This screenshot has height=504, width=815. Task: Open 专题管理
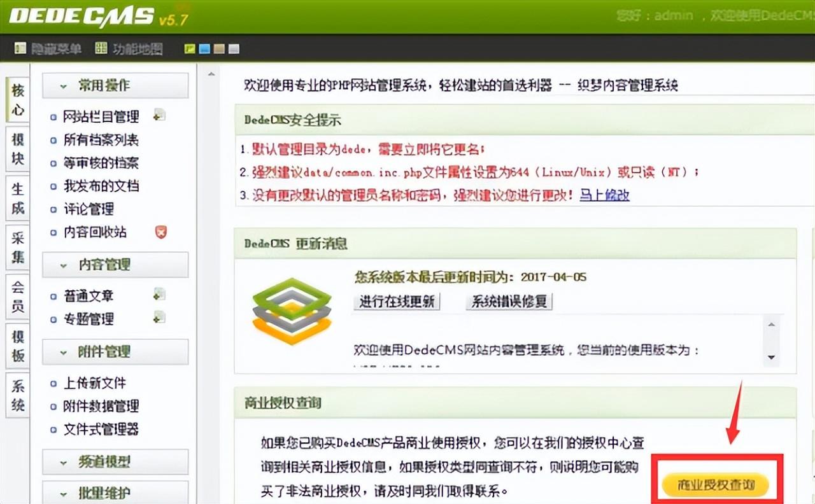[x=89, y=319]
